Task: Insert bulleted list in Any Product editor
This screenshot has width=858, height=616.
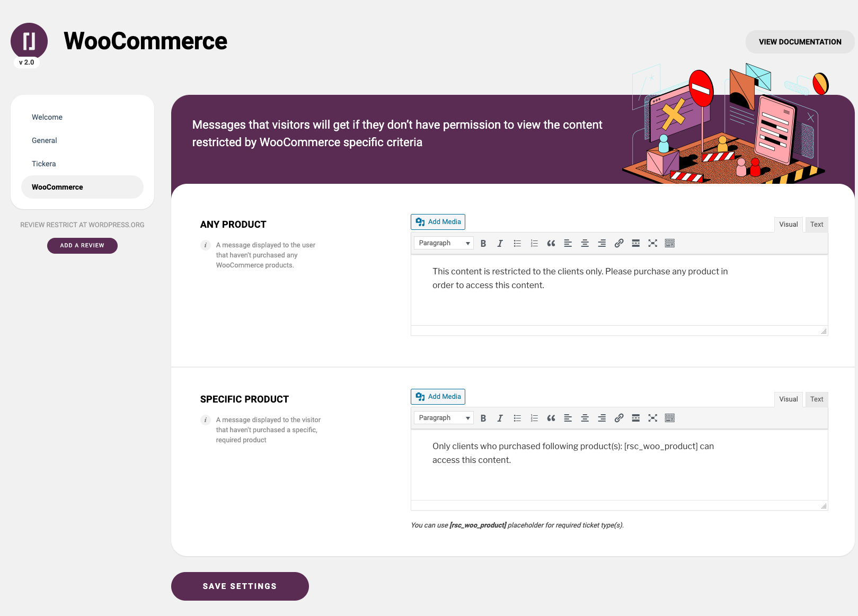Action: pyautogui.click(x=517, y=243)
